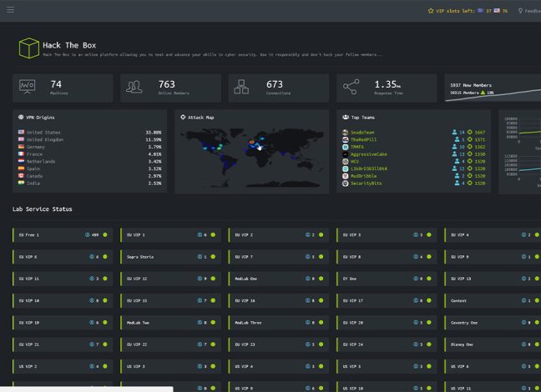The image size is (541, 392).
Task: Select the EU VIP 7 lab card
Action: tap(279, 257)
